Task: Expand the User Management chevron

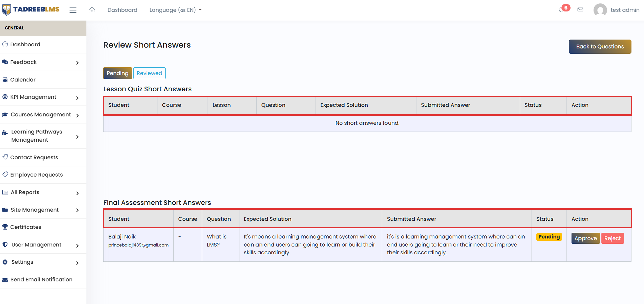Action: click(x=77, y=246)
